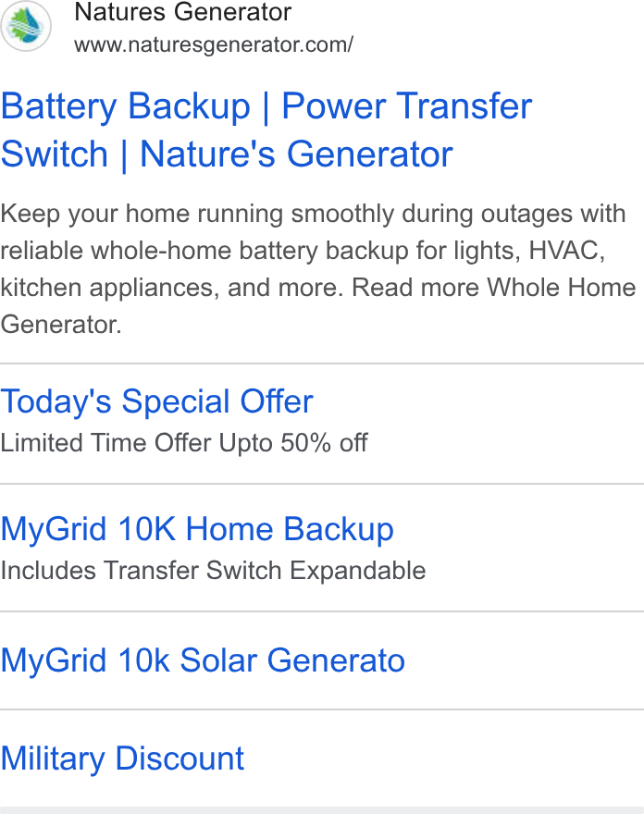The width and height of the screenshot is (644, 814).
Task: Click the word Generator. ending the description
Action: 61,325
